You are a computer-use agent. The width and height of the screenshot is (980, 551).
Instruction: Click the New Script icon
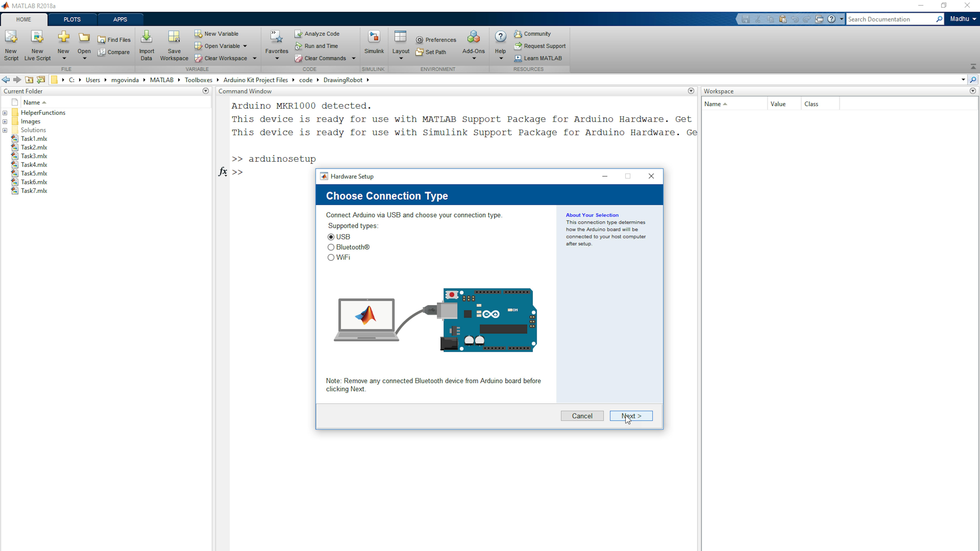click(11, 37)
